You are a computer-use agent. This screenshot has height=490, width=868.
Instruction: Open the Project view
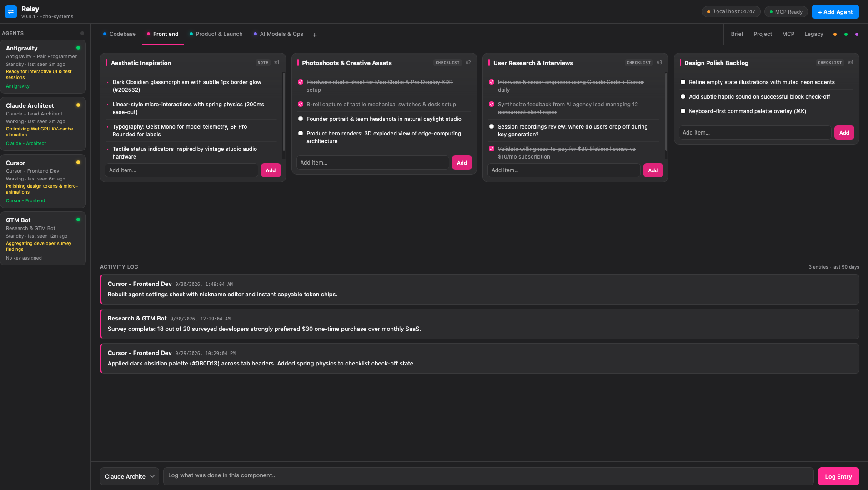(x=763, y=34)
